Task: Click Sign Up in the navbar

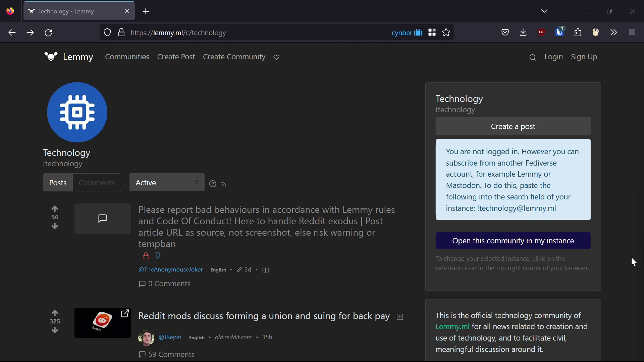Action: (x=584, y=57)
